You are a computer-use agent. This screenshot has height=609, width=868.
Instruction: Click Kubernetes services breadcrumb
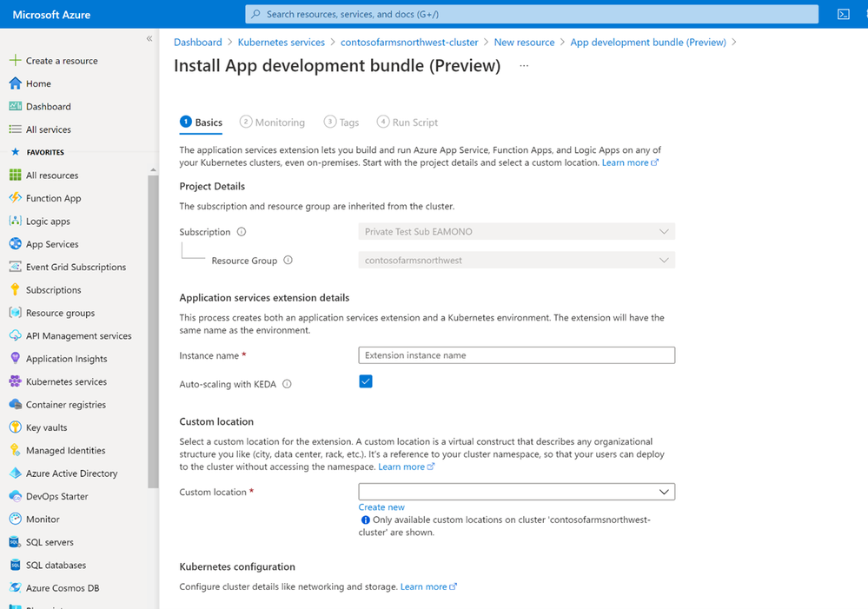tap(282, 42)
